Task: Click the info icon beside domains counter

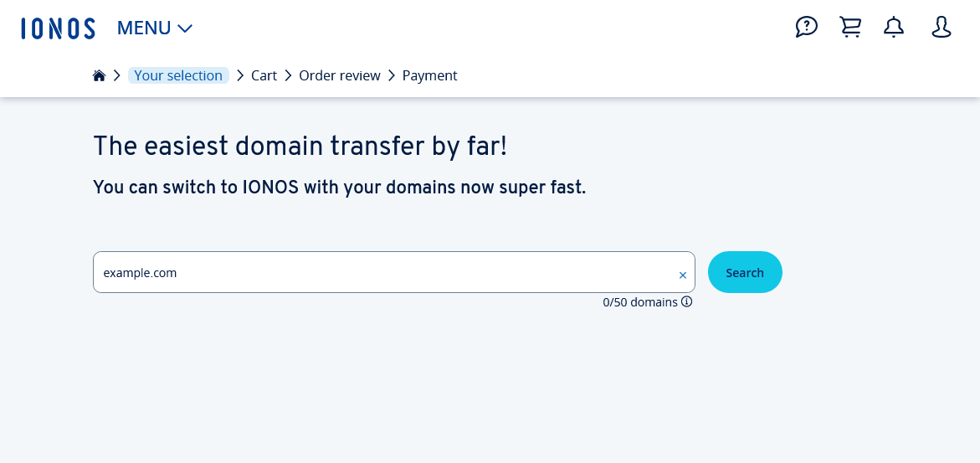Action: 687,301
